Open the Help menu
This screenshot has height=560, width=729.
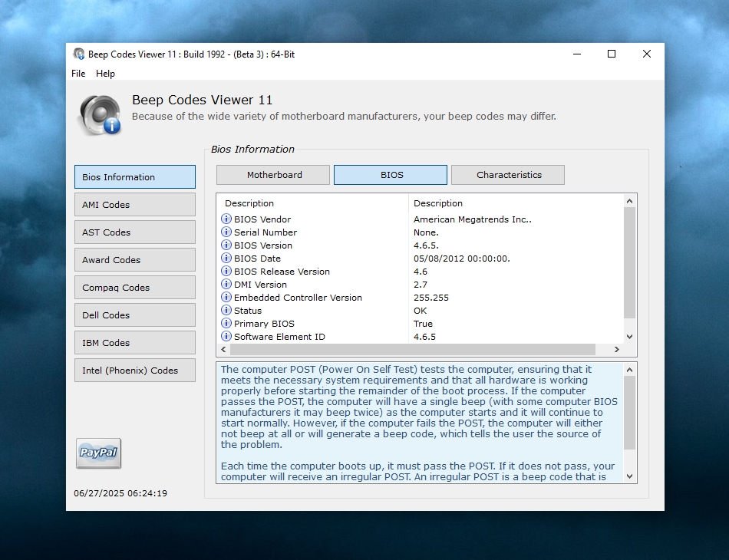click(106, 74)
